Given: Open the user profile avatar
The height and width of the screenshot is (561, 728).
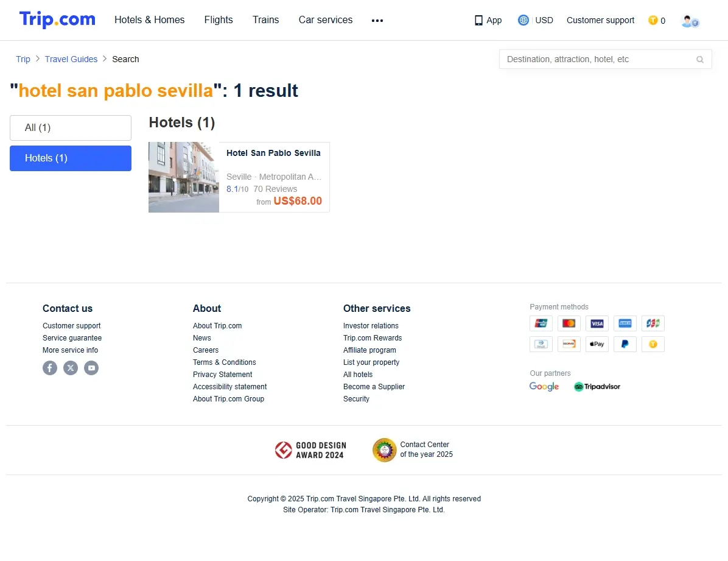Looking at the screenshot, I should click(690, 21).
